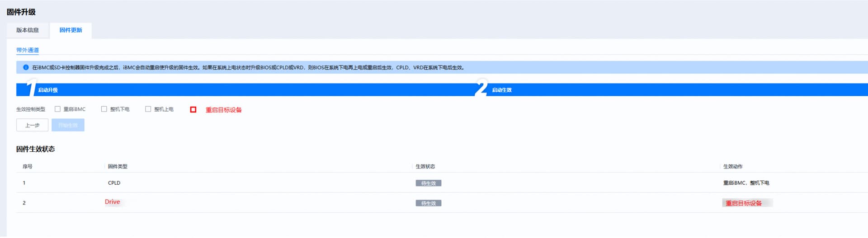Click the 固件生效状态 section heading
This screenshot has height=238, width=868.
(x=35, y=149)
